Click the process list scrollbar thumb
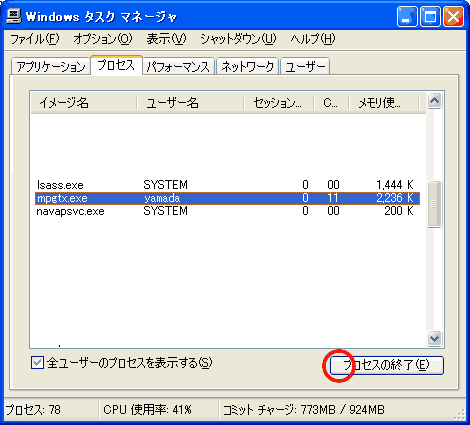This screenshot has width=470, height=425. [434, 204]
